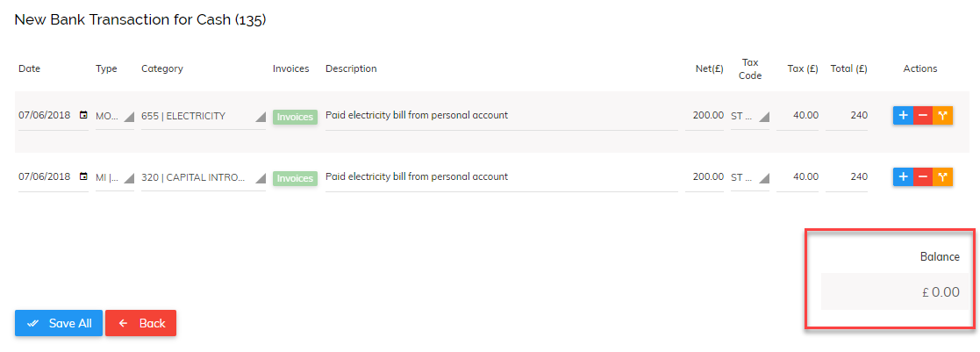Screen dimensions: 980x352
Task: Click the Save All button
Action: (x=59, y=323)
